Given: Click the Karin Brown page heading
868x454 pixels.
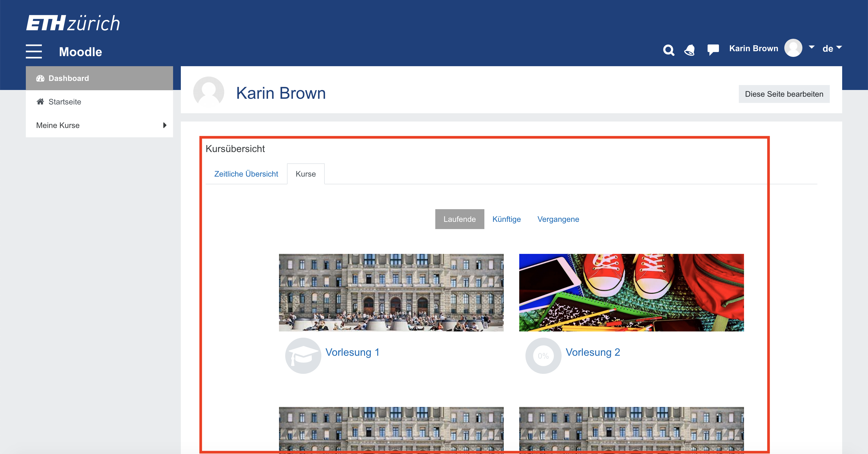Looking at the screenshot, I should pos(281,93).
